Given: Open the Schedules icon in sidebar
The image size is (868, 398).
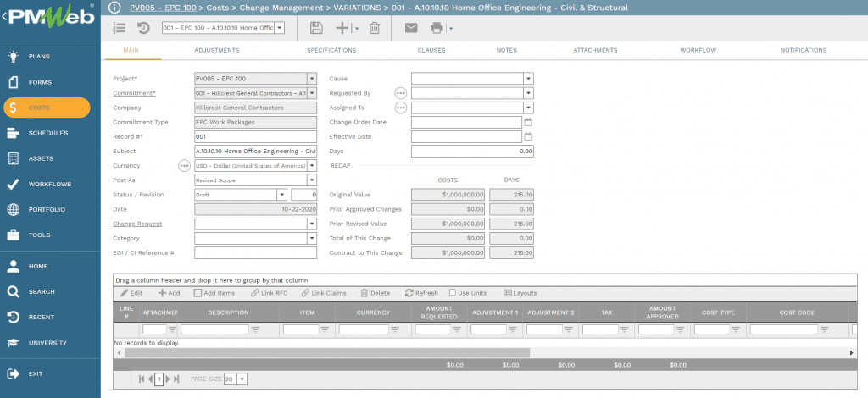Looking at the screenshot, I should pos(14,133).
